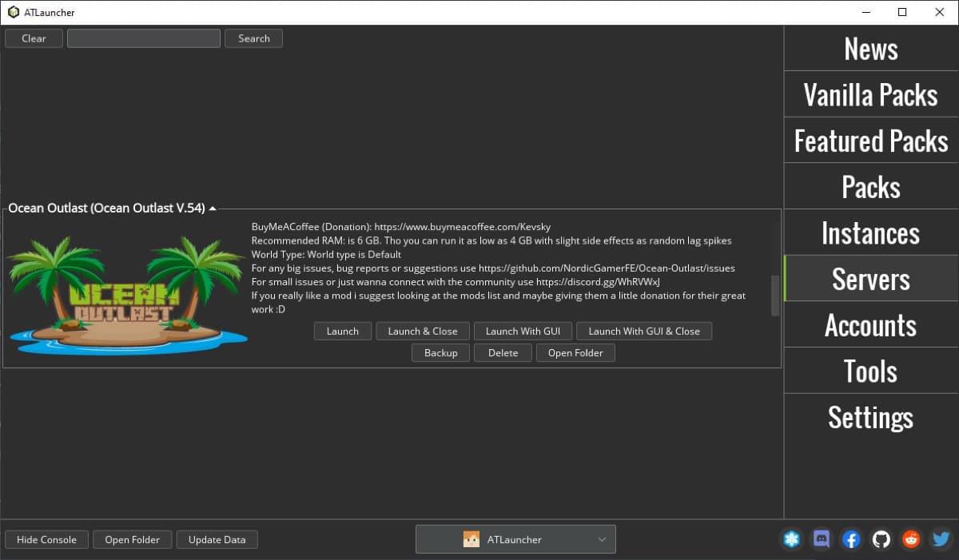Open the Facebook icon link
Image resolution: width=959 pixels, height=560 pixels.
point(851,539)
